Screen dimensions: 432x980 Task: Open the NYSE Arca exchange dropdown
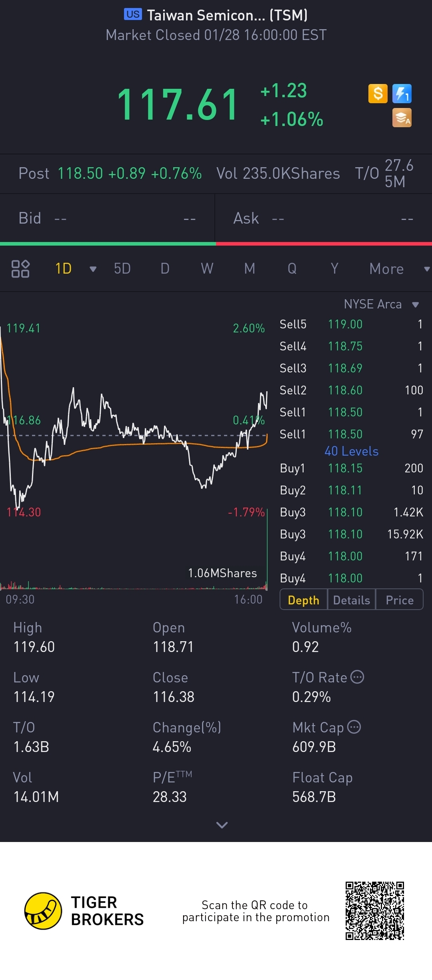[382, 304]
